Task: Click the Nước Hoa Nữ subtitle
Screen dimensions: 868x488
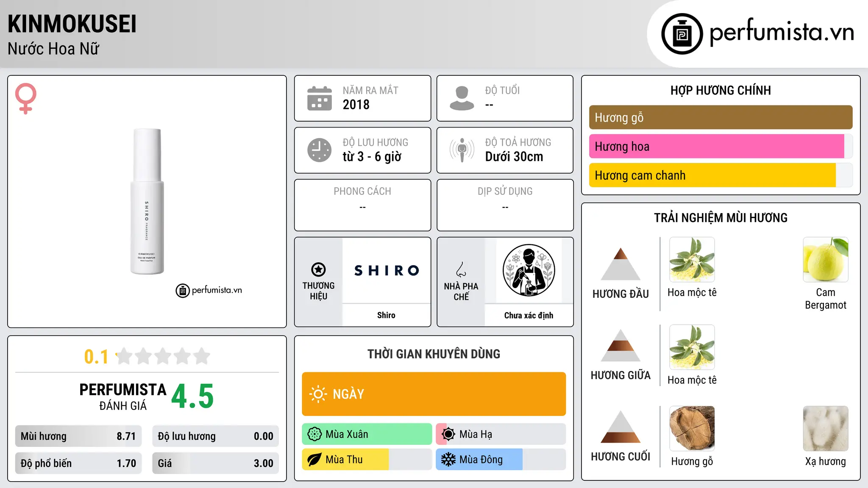Action: 53,49
